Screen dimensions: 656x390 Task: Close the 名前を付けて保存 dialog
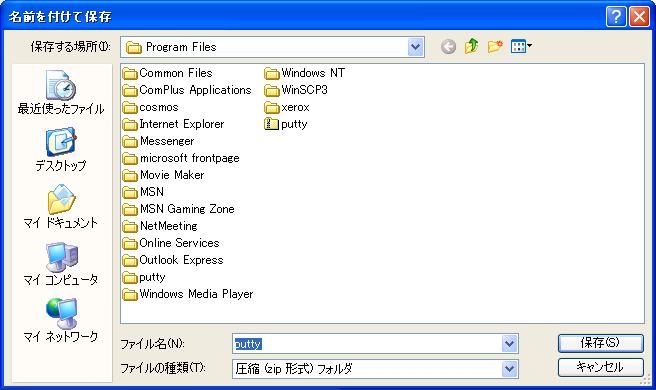(x=639, y=17)
